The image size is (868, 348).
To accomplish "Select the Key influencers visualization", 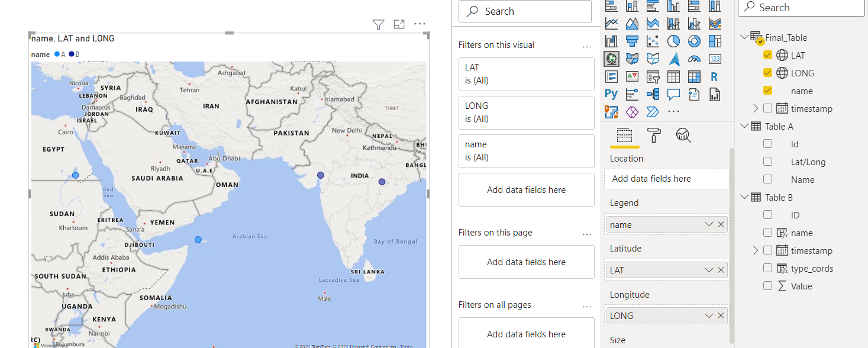I will click(x=632, y=94).
